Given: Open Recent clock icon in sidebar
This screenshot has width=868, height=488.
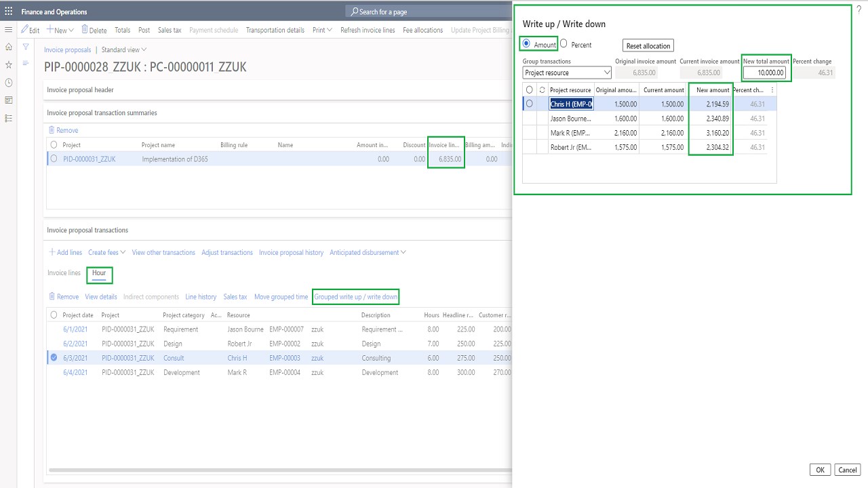Looking at the screenshot, I should click(x=9, y=83).
